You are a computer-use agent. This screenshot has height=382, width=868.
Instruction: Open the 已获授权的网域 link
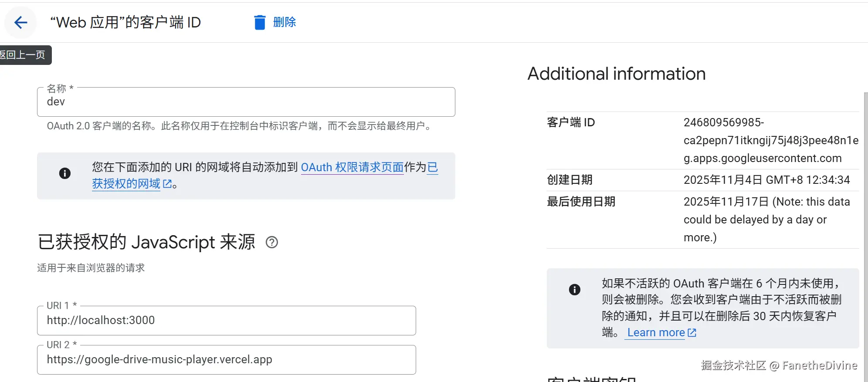pos(126,184)
